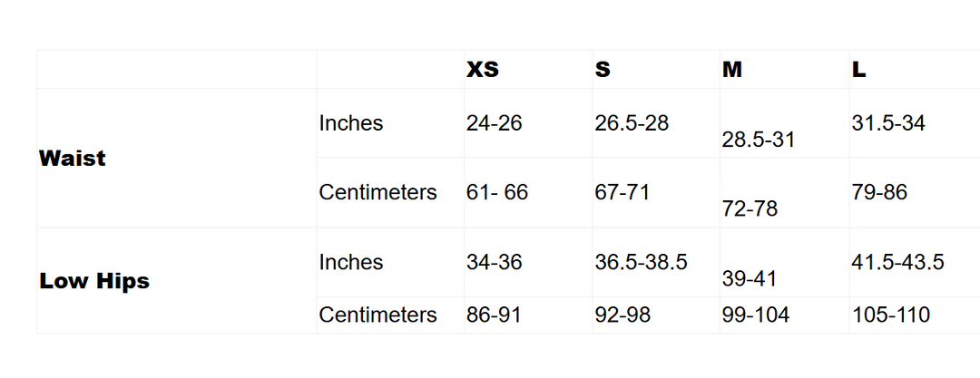Select the 61- 66 centimeters cell

tap(497, 192)
